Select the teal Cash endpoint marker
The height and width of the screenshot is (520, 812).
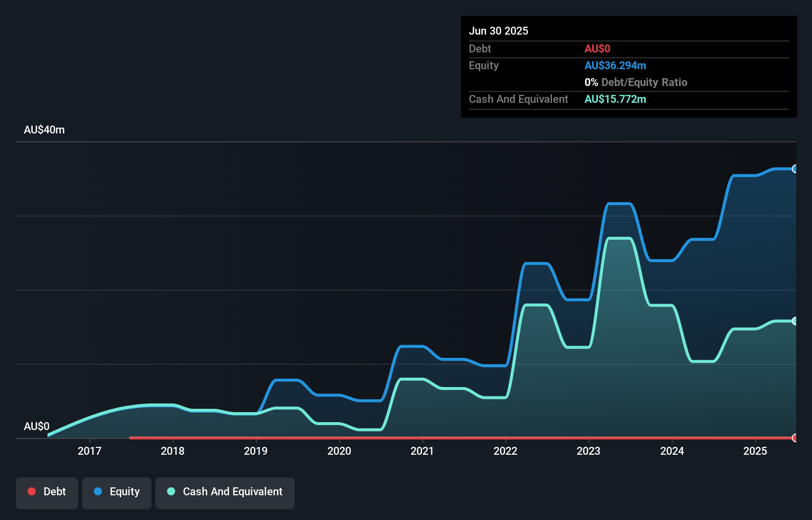pos(795,321)
